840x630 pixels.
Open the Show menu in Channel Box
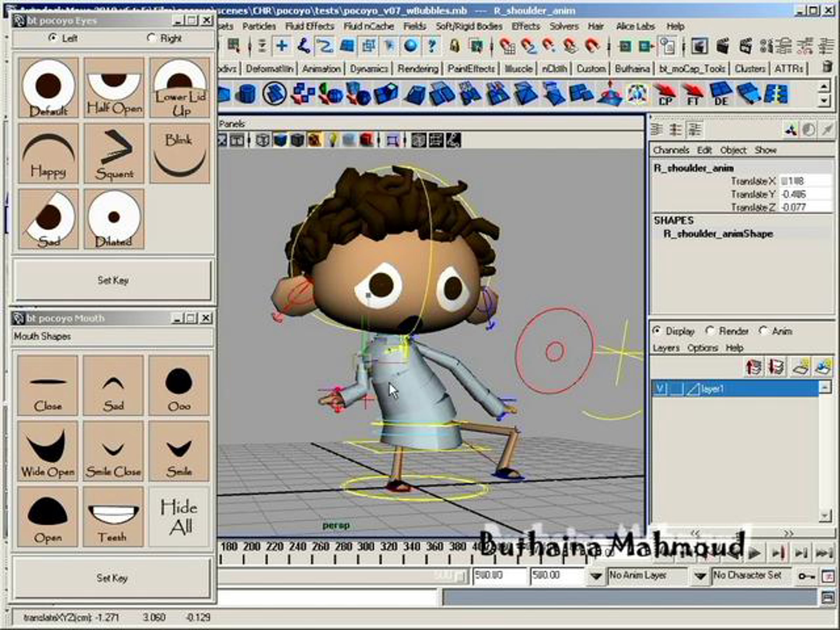(x=765, y=150)
